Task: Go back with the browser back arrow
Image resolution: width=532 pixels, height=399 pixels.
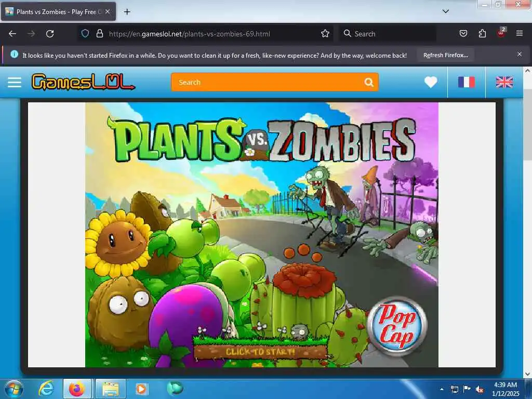Action: click(x=12, y=34)
